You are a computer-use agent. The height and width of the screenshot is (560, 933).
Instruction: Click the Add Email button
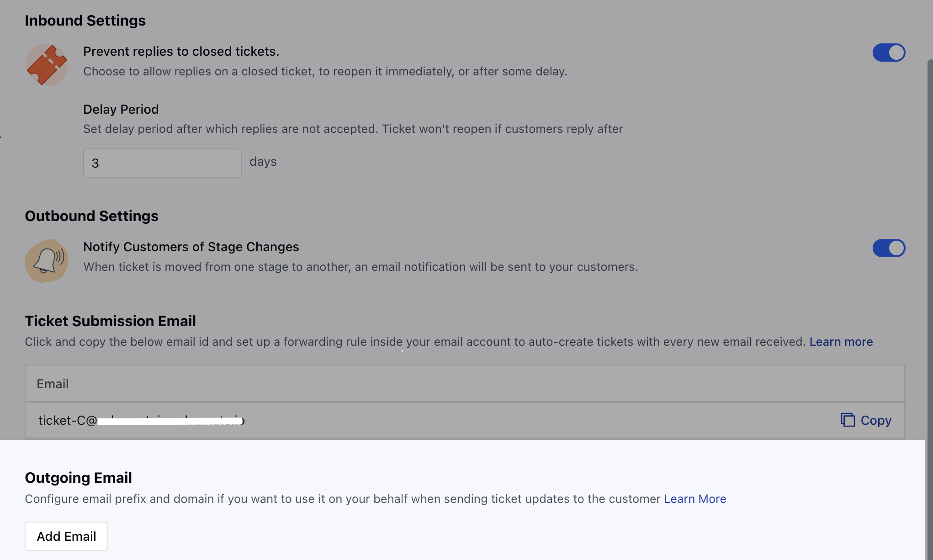coord(66,536)
